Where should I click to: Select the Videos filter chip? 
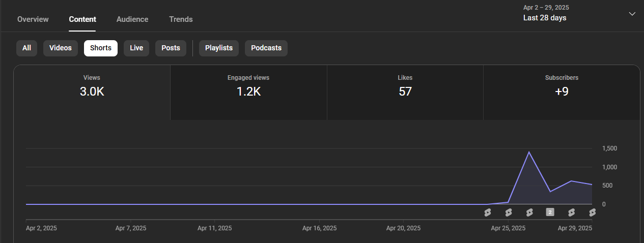[x=61, y=48]
